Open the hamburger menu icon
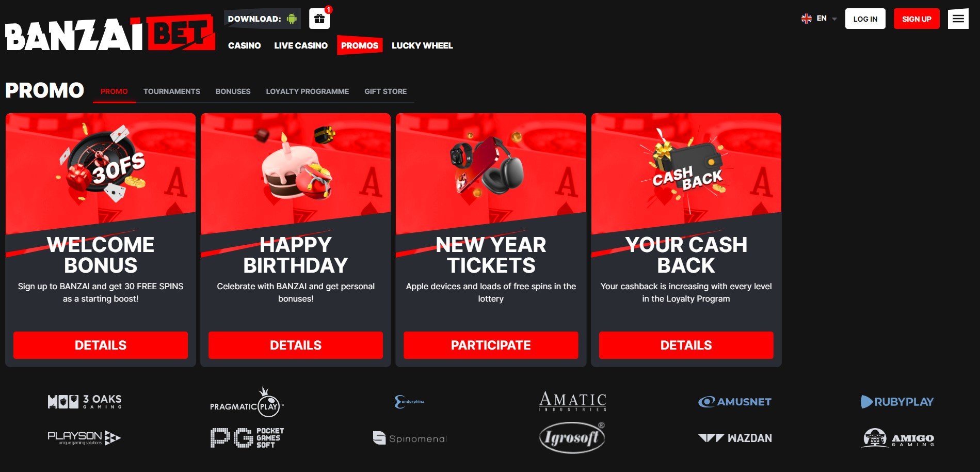This screenshot has width=980, height=472. point(958,19)
